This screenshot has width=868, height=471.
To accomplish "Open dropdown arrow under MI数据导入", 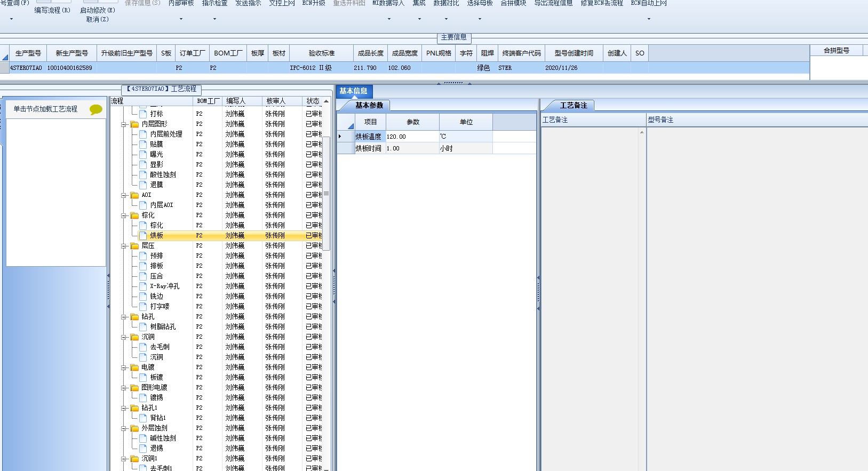I will [x=388, y=19].
